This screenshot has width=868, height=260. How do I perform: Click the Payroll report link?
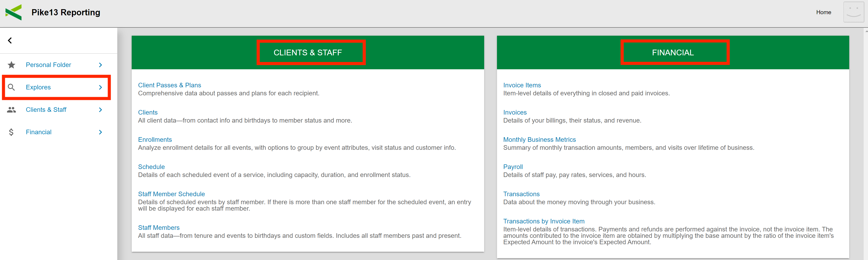[x=513, y=167]
